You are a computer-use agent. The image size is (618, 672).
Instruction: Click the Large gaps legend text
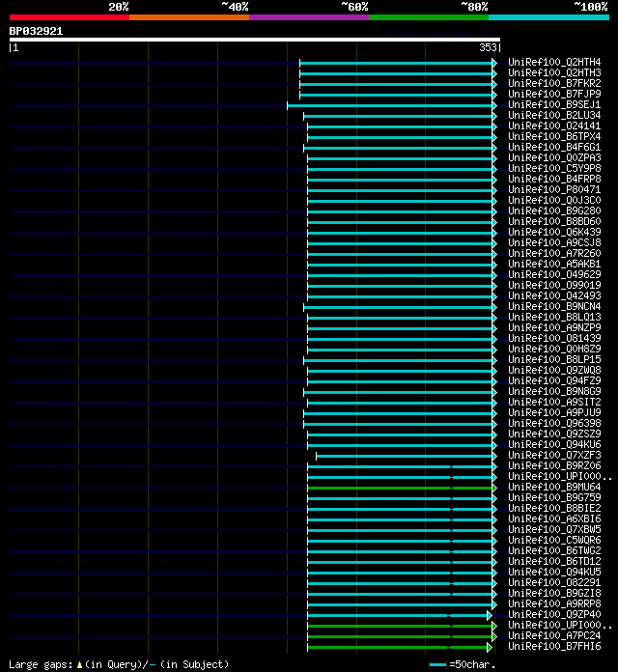click(x=119, y=664)
